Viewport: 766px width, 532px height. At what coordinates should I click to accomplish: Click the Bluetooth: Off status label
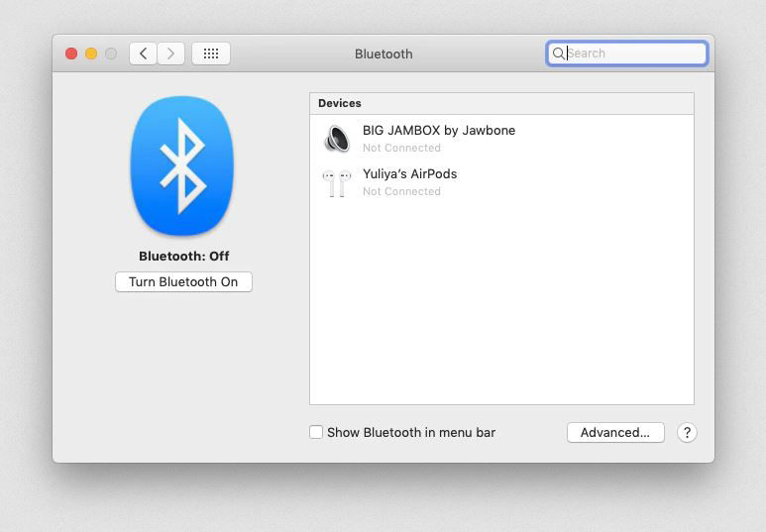coord(183,256)
